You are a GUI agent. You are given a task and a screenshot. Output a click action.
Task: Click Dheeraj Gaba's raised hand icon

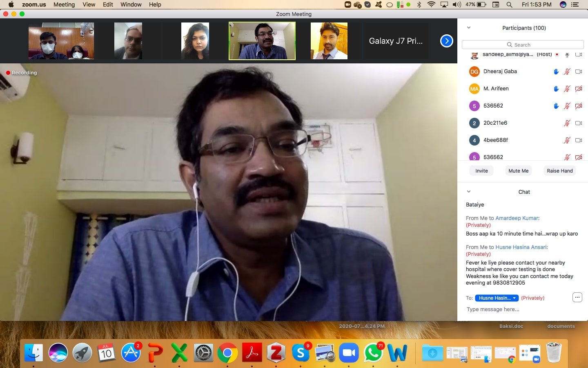tap(556, 72)
